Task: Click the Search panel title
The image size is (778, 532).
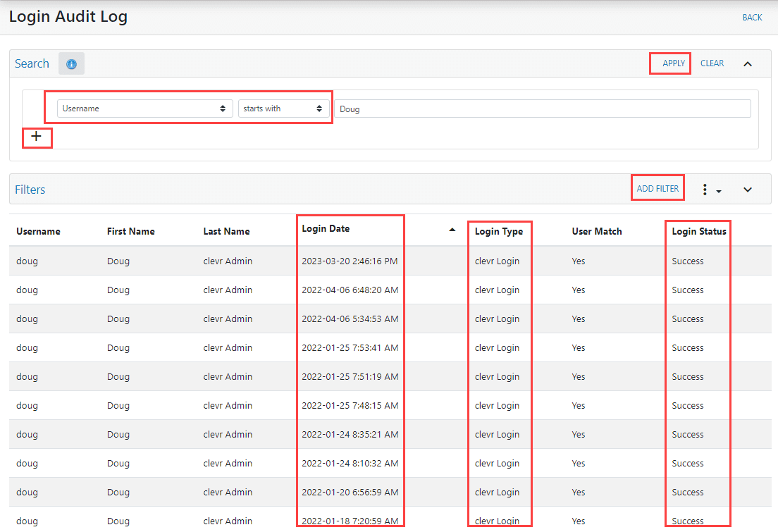Action: 32,63
